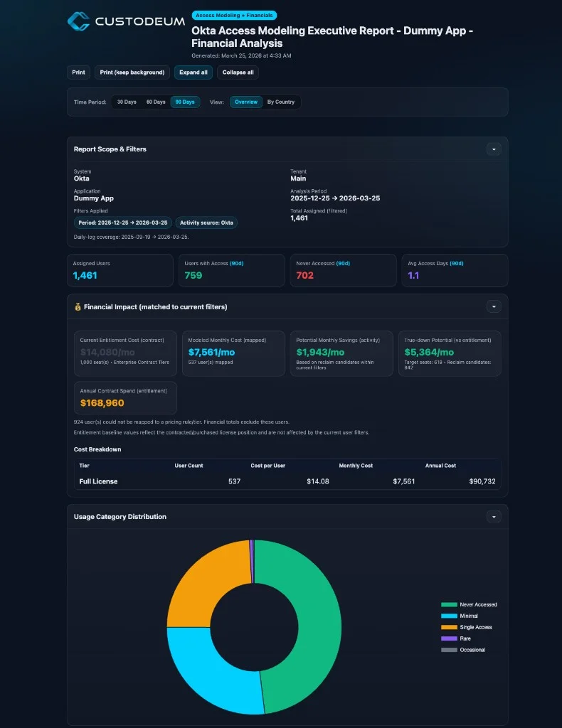Image resolution: width=562 pixels, height=728 pixels.
Task: Click the Expand all button
Action: 193,73
